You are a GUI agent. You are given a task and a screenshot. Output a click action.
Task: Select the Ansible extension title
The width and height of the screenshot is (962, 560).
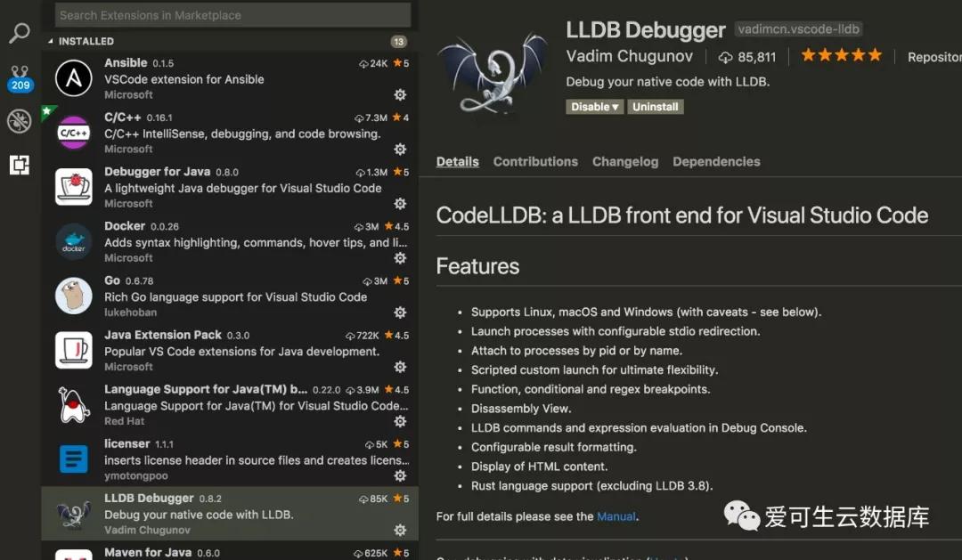(126, 62)
